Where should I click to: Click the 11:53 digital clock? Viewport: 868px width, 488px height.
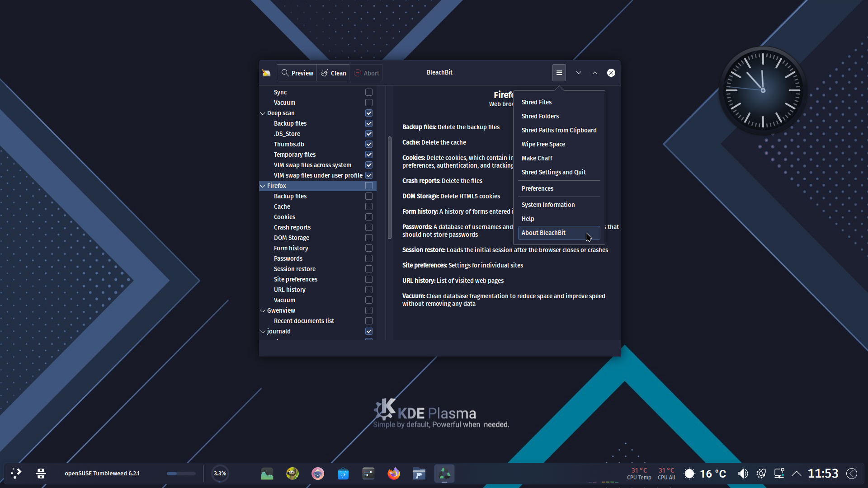point(823,474)
